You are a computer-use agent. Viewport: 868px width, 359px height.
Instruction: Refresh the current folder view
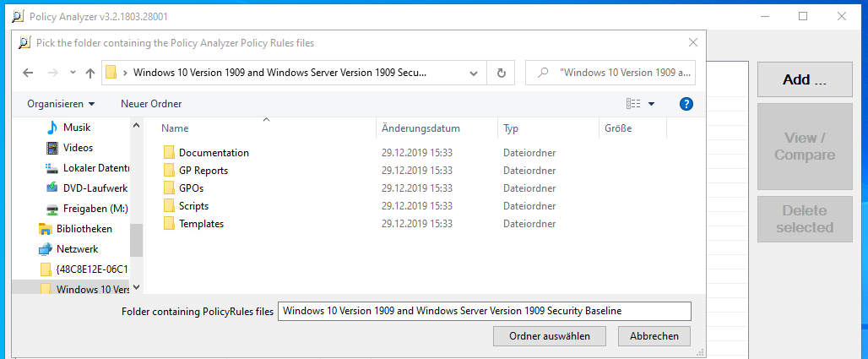(501, 73)
